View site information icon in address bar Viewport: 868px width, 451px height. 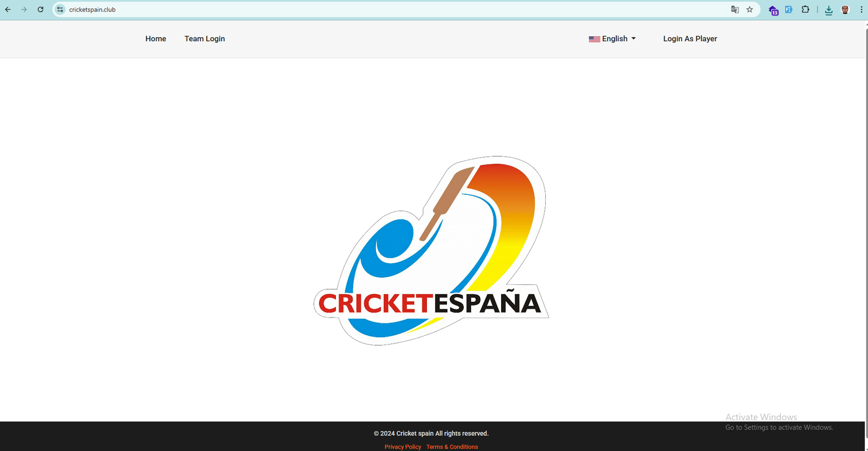[60, 10]
